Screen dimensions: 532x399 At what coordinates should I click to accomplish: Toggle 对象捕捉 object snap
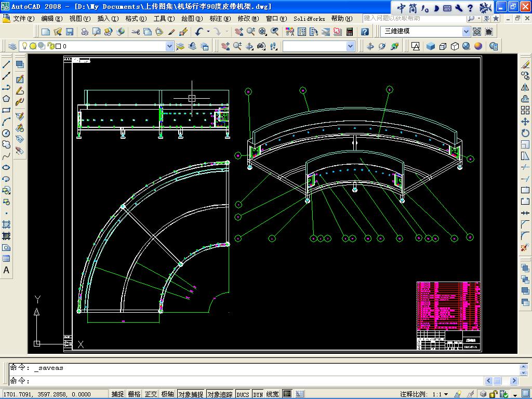click(x=190, y=394)
